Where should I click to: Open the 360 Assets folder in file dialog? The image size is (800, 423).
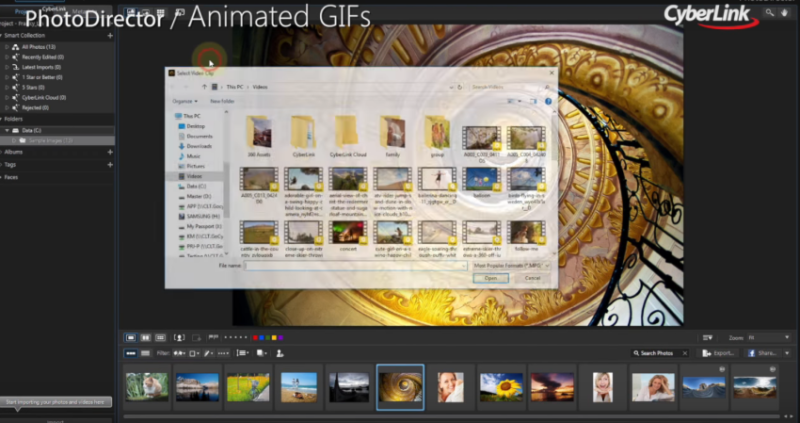(x=259, y=137)
